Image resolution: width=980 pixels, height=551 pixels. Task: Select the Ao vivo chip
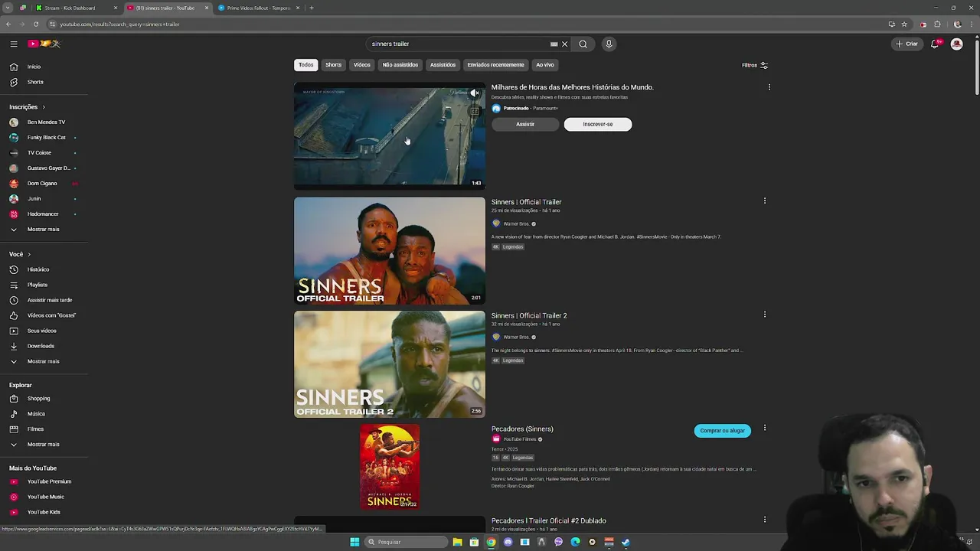[545, 65]
